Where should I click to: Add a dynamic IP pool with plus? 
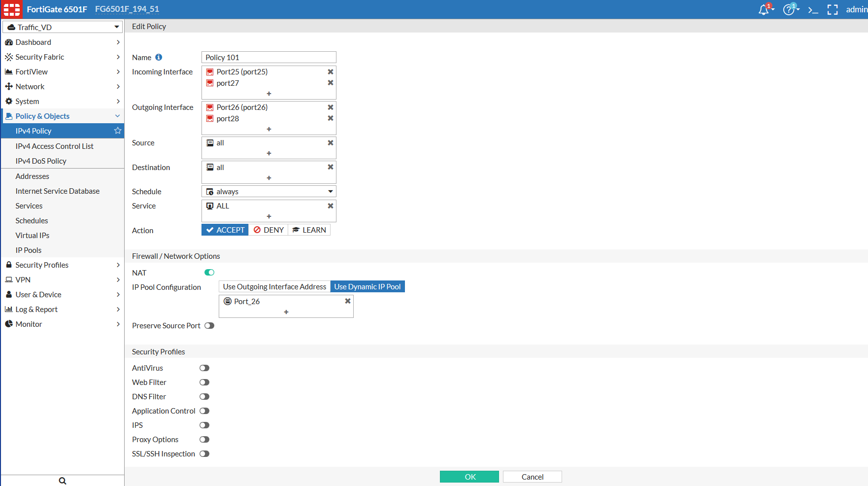pyautogui.click(x=286, y=312)
